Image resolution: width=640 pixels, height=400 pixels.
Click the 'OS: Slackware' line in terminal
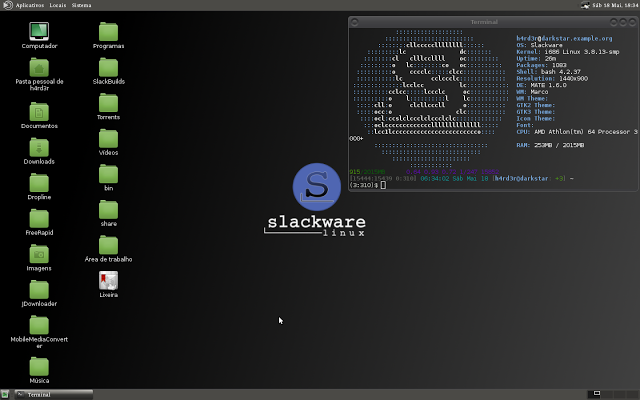539,45
